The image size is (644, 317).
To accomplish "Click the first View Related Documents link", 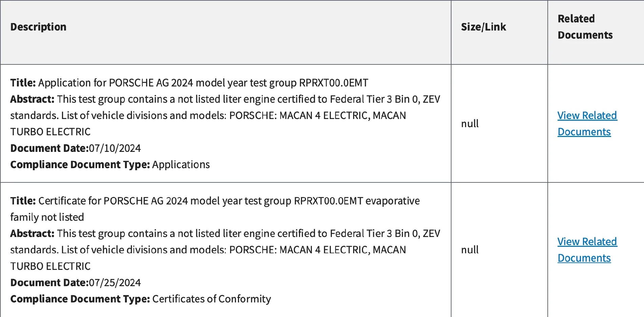I will point(587,123).
